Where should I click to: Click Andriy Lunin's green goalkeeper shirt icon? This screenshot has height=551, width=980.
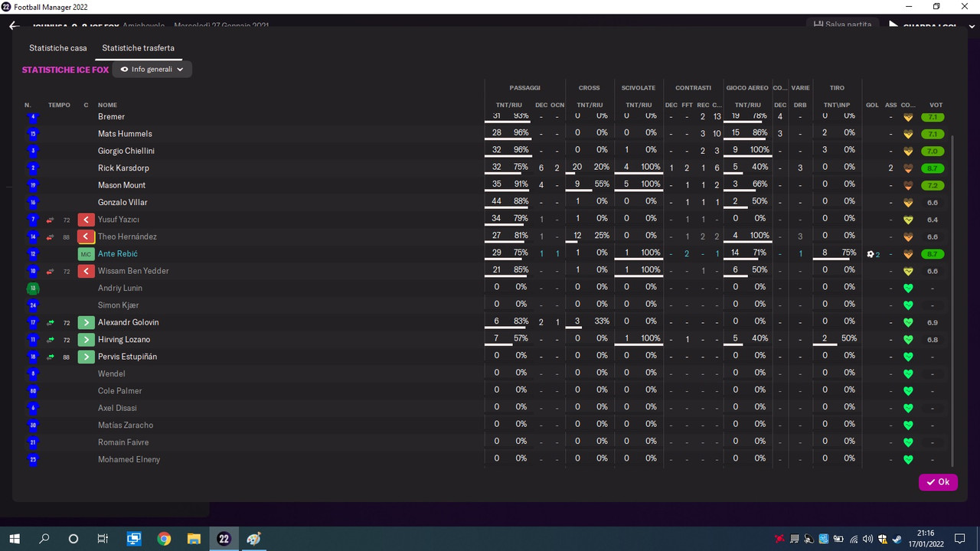click(32, 289)
